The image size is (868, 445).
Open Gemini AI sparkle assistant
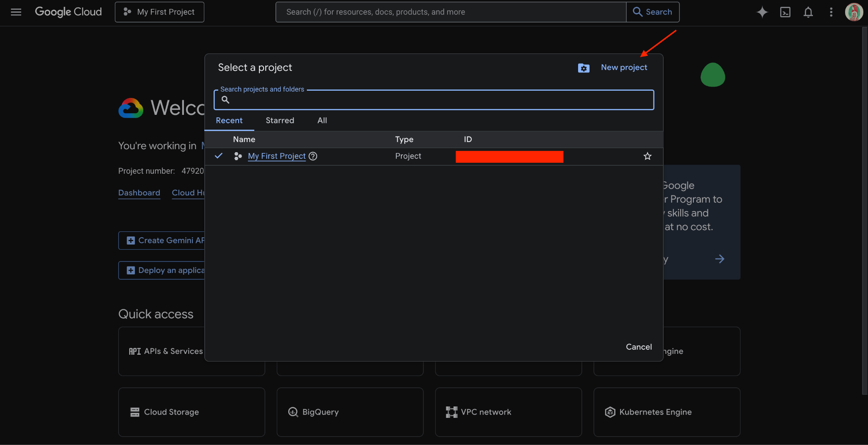tap(762, 12)
